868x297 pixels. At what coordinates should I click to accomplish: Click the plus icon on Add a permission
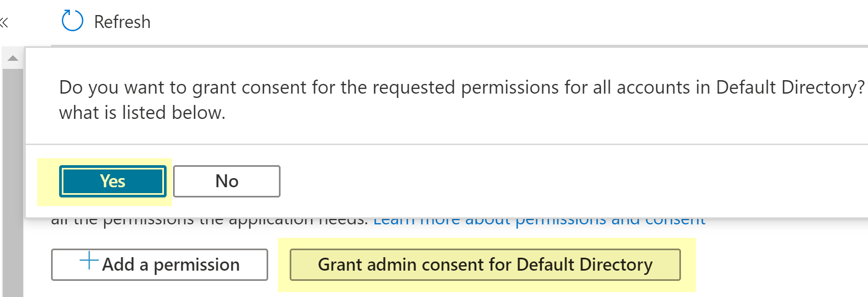point(89,261)
